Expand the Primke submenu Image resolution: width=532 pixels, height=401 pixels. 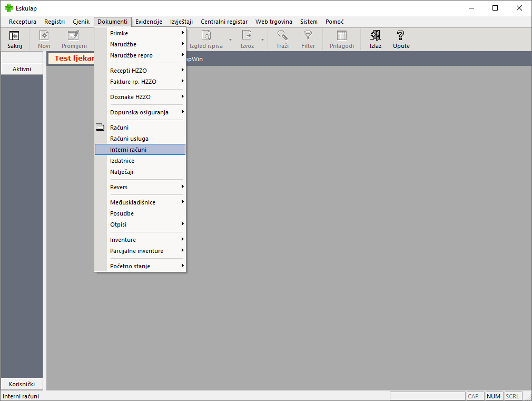140,33
